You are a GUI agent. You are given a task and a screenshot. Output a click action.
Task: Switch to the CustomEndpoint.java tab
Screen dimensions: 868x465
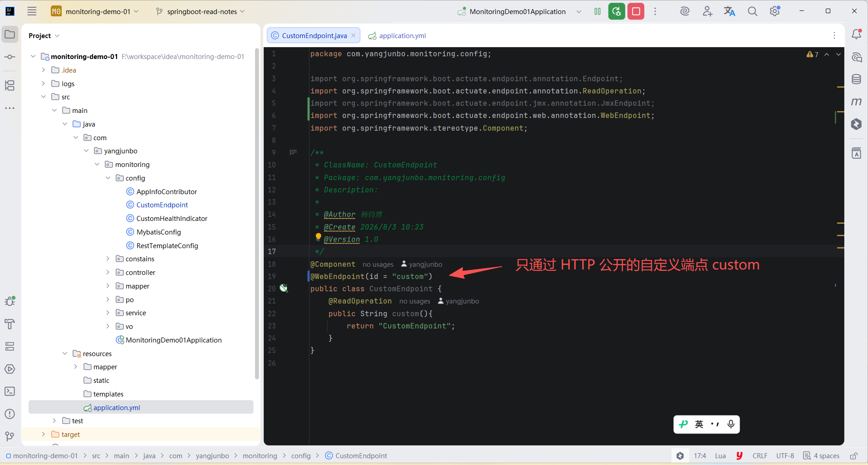pyautogui.click(x=314, y=35)
